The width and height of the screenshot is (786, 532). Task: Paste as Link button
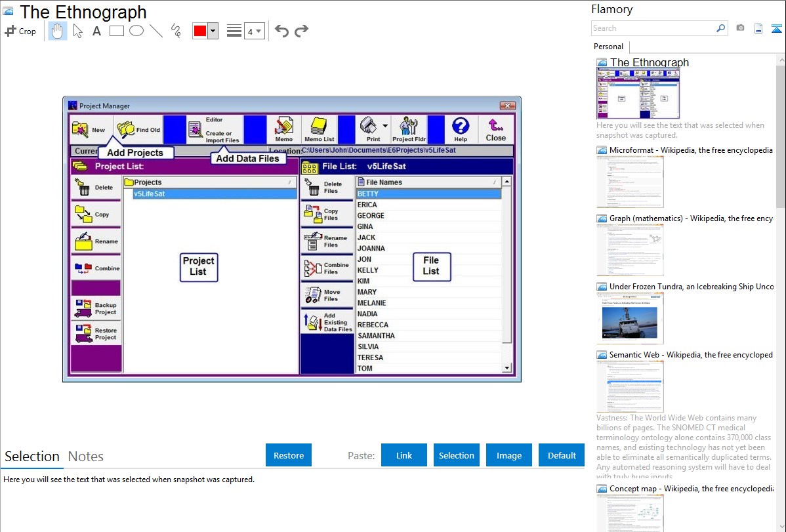coord(404,455)
